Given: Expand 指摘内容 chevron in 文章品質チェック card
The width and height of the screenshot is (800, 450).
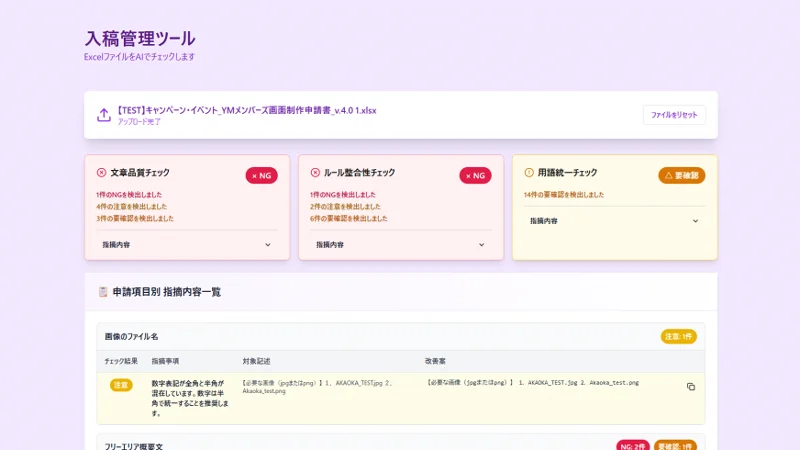Looking at the screenshot, I should point(267,245).
